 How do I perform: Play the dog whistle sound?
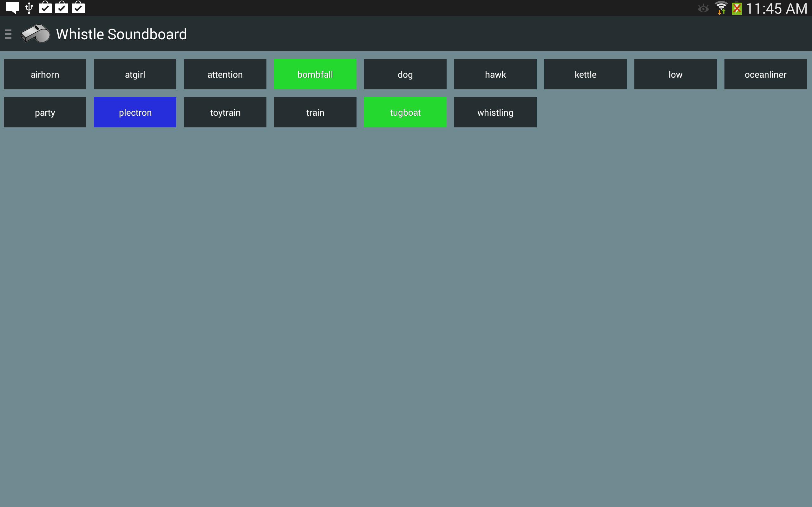[x=405, y=74]
